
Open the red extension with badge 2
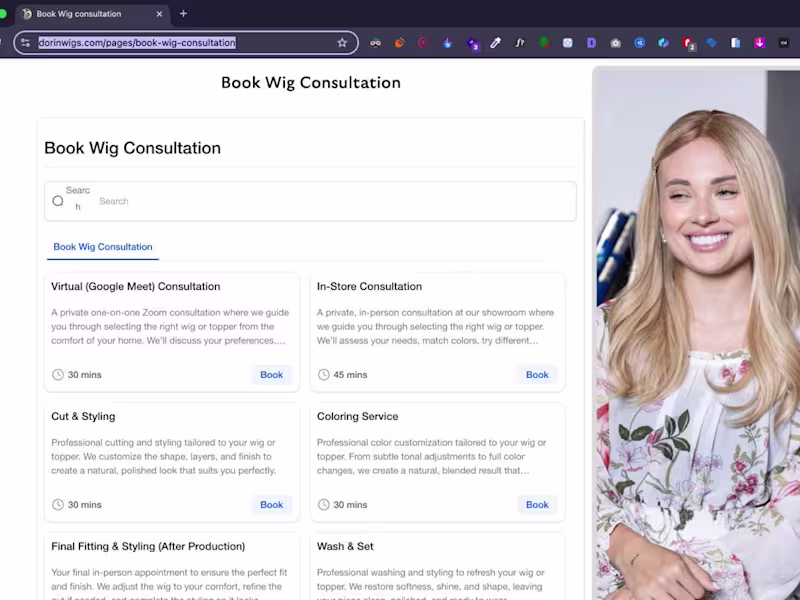click(x=688, y=44)
